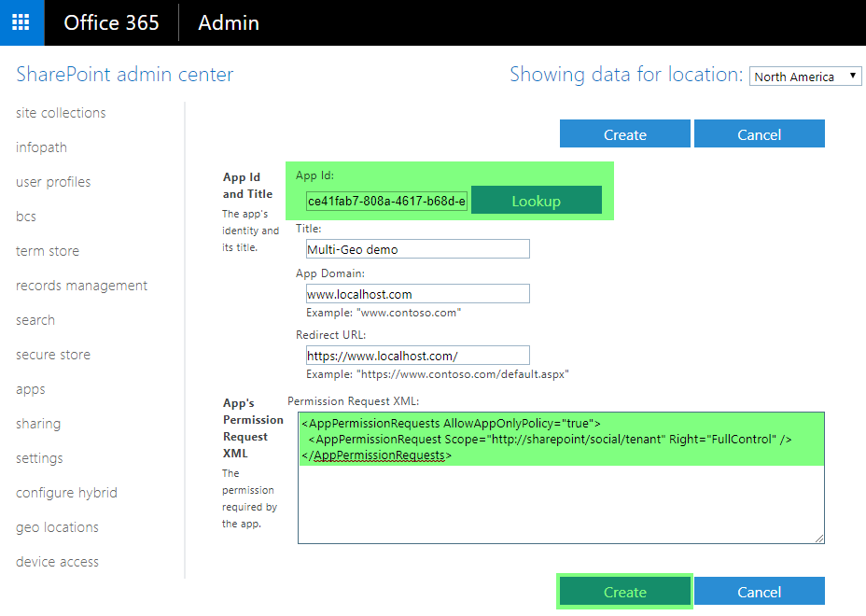866x616 pixels.
Task: Click the Redirect URL input field
Action: (x=417, y=355)
